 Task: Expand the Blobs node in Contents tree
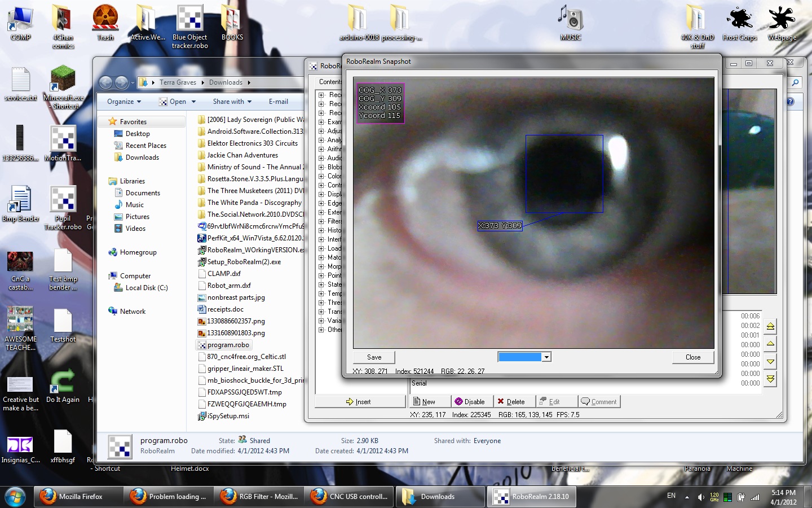point(321,167)
